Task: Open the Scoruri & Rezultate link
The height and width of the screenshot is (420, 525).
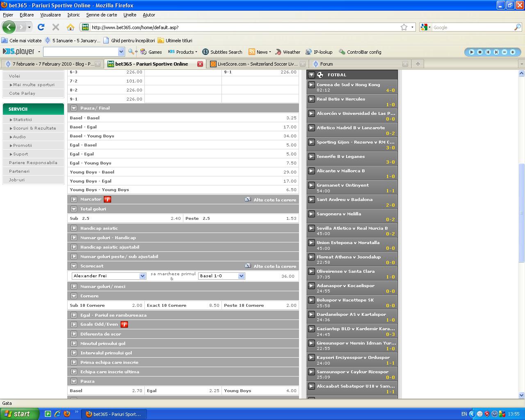Action: pos(34,128)
